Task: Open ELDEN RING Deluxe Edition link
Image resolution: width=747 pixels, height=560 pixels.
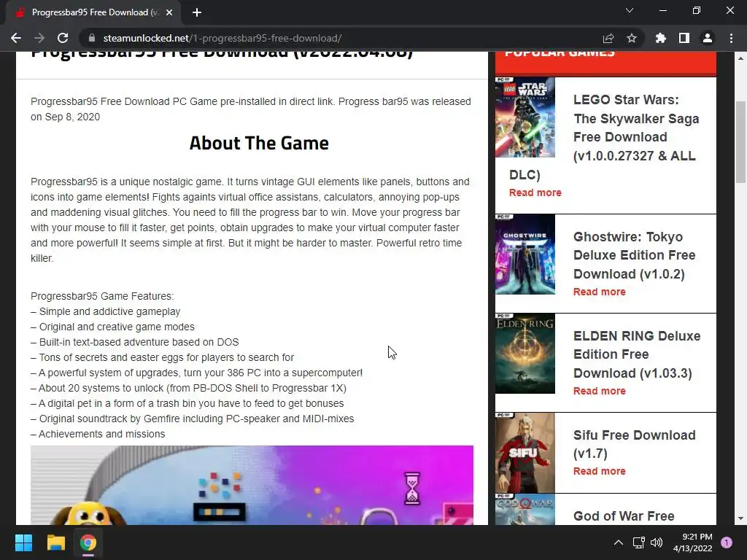Action: pyautogui.click(x=637, y=354)
